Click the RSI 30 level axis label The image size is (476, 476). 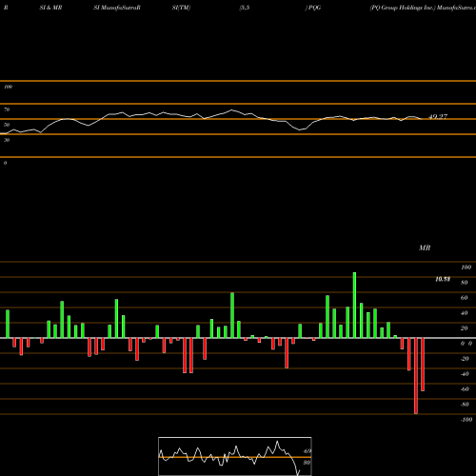pos(7,140)
